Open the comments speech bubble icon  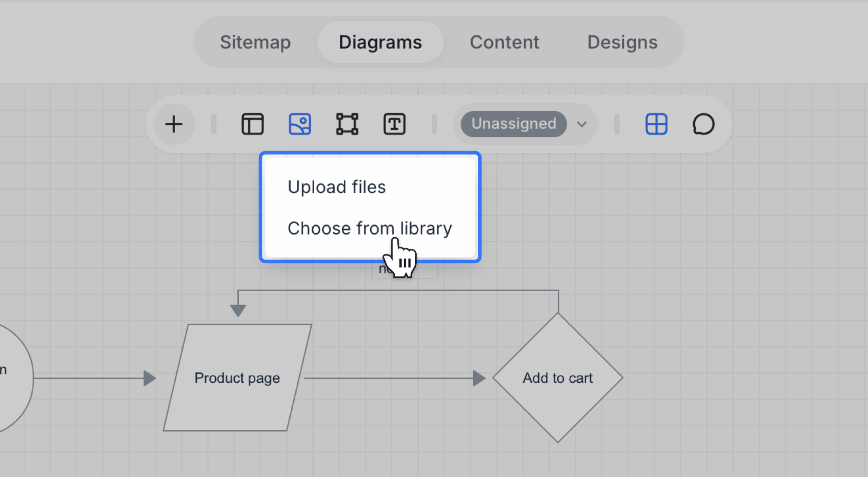click(704, 124)
